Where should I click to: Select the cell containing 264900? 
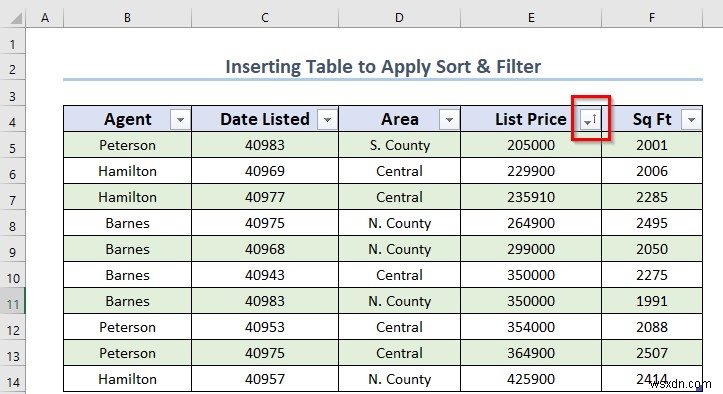pos(531,223)
